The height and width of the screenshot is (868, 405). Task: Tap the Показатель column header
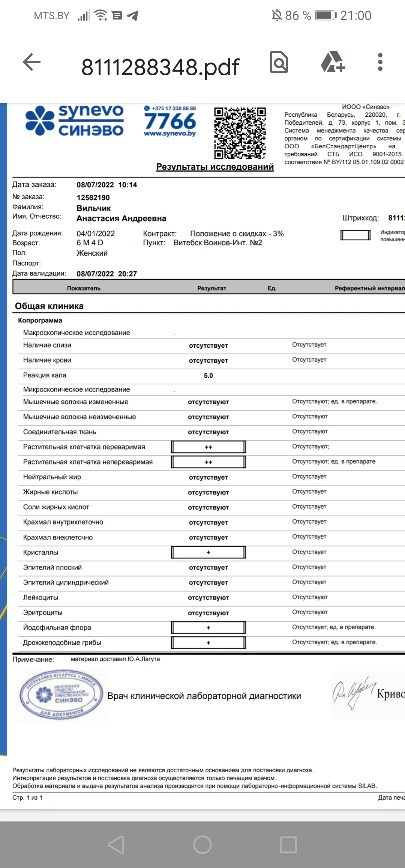(84, 288)
